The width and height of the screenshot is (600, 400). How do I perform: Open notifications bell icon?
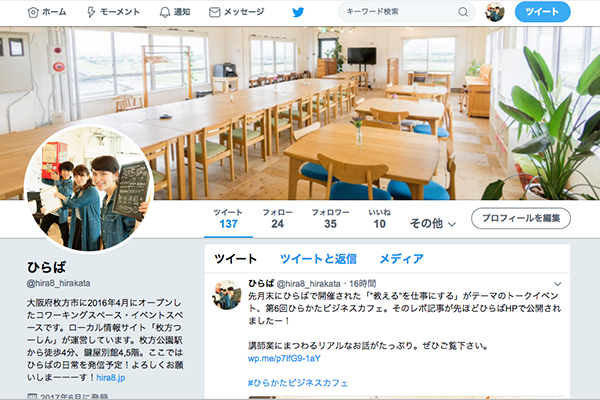(x=165, y=12)
